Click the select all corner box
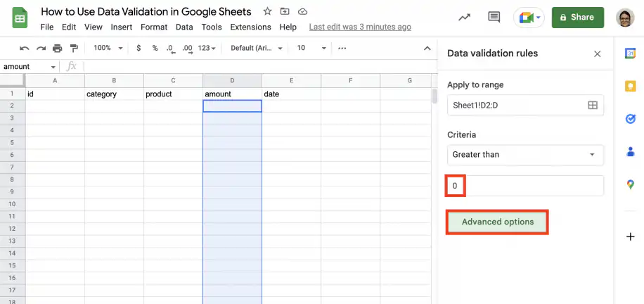Viewport: 644px width, 304px height. (13, 81)
